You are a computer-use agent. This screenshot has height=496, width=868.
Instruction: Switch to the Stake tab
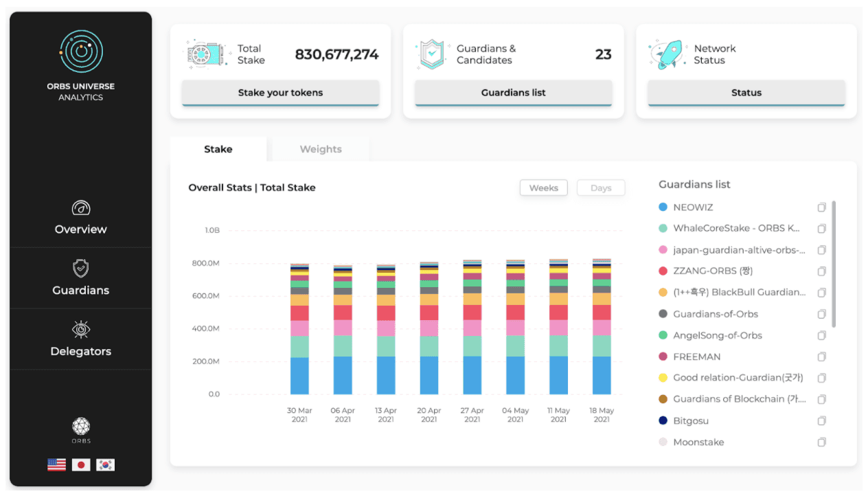(x=218, y=149)
